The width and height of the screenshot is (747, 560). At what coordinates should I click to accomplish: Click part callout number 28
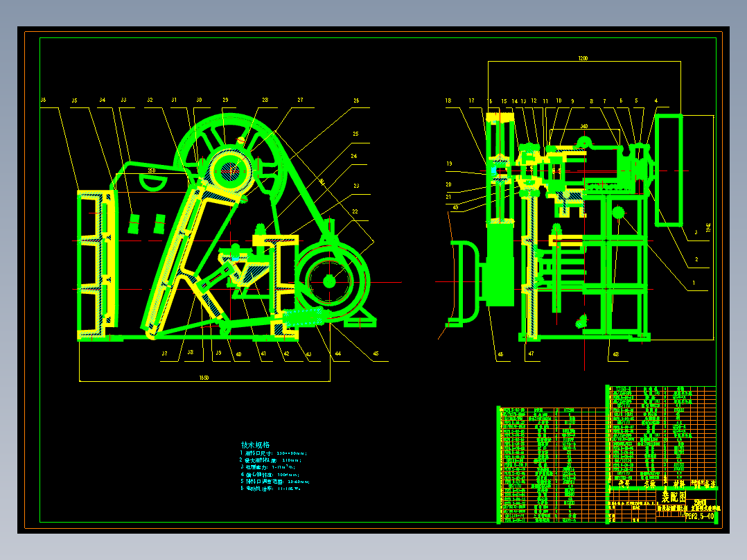pos(265,100)
